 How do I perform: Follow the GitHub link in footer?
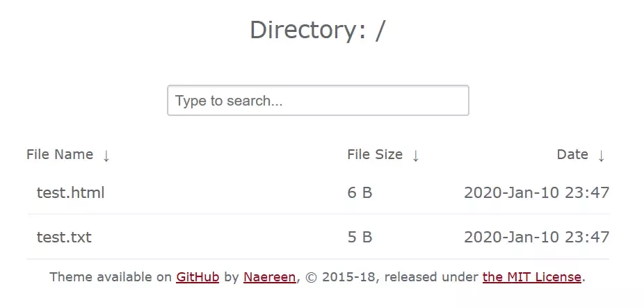coord(198,277)
